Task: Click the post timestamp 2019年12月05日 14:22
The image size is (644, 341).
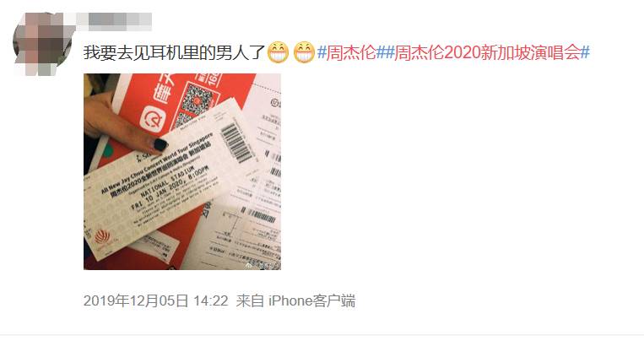Action: coord(155,300)
